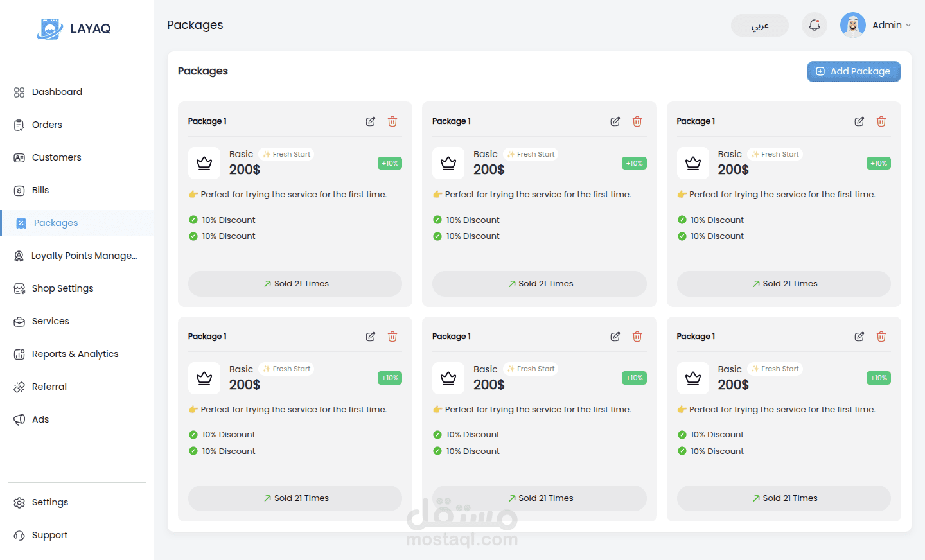Open Shop Settings in sidebar
This screenshot has height=560, width=925.
pyautogui.click(x=62, y=288)
